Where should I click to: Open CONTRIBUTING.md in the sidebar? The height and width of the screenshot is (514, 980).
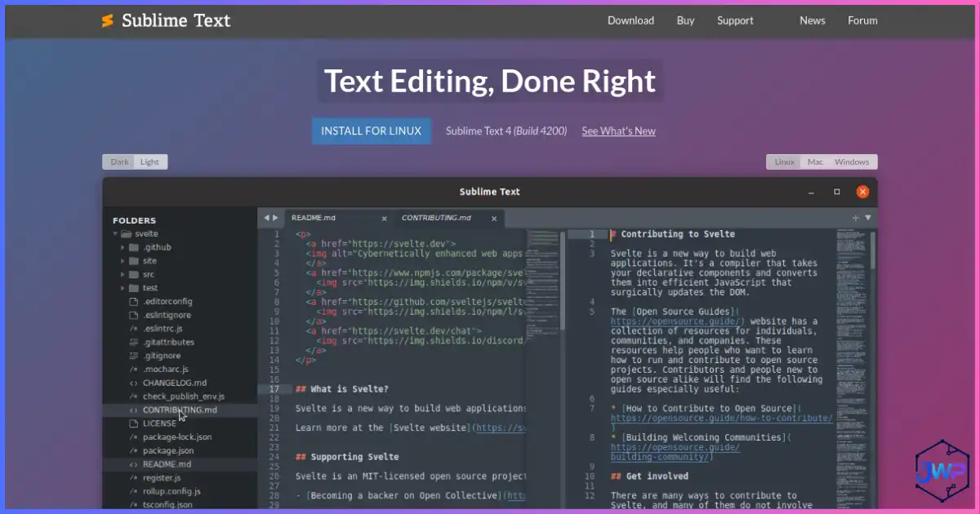(180, 410)
